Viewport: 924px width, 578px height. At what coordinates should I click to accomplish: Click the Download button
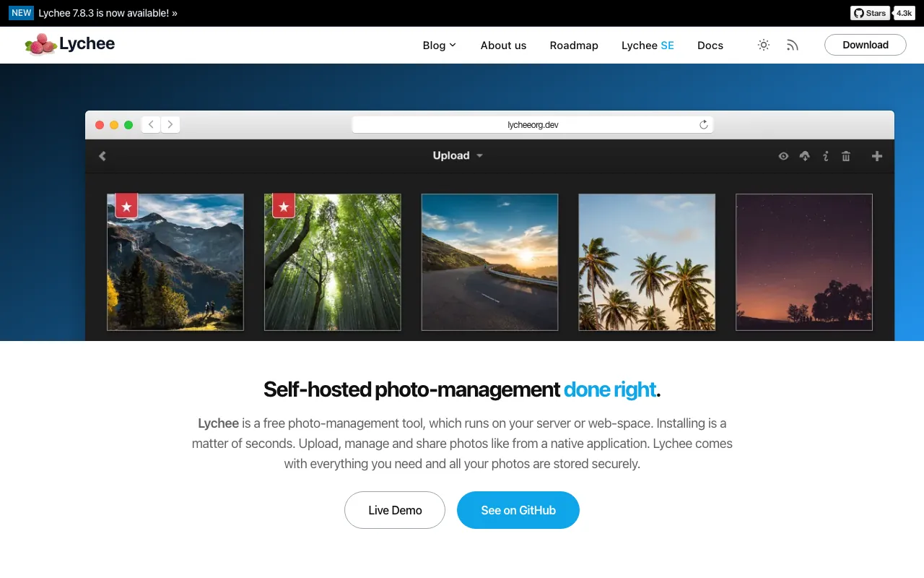866,45
